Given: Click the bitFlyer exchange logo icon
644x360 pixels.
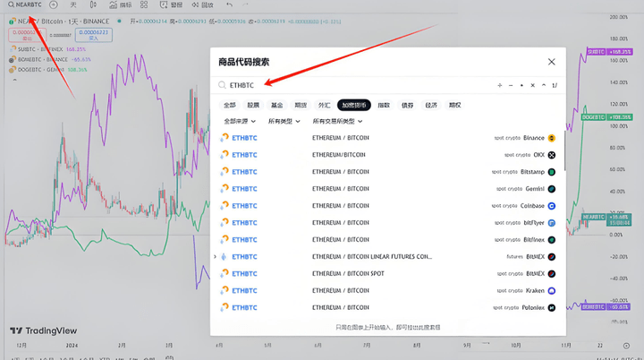Looking at the screenshot, I should click(552, 223).
